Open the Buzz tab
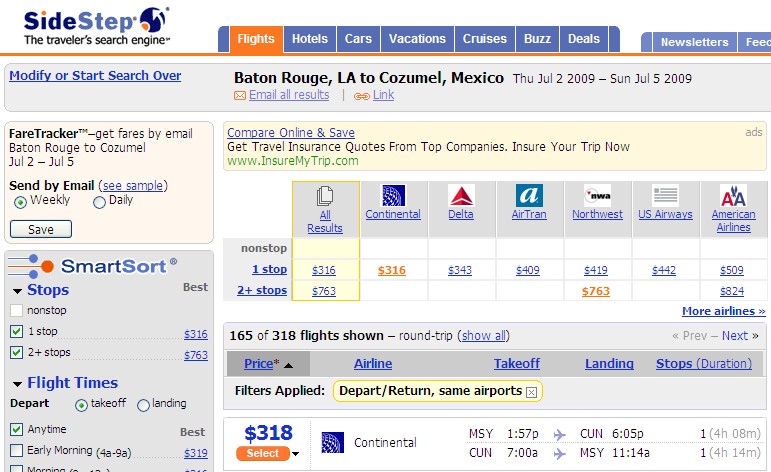The height and width of the screenshot is (472, 771). coord(537,39)
